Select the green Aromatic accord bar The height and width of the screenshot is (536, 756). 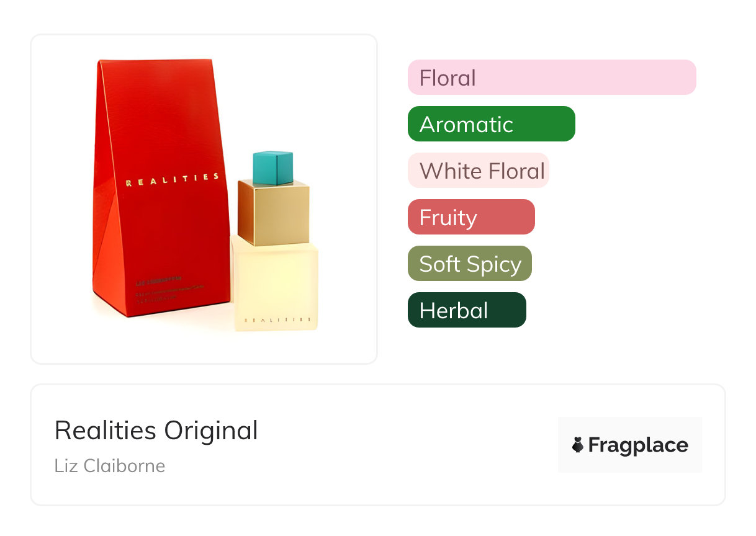click(491, 124)
